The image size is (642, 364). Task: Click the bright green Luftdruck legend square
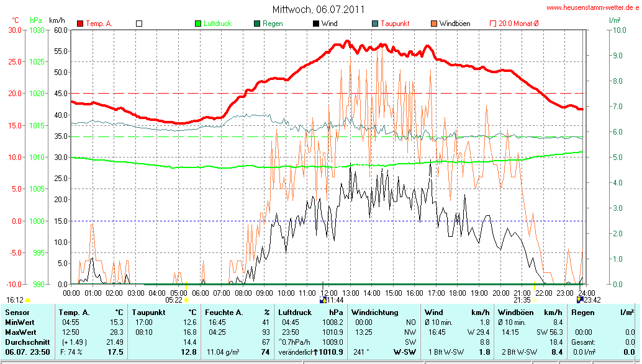(198, 24)
